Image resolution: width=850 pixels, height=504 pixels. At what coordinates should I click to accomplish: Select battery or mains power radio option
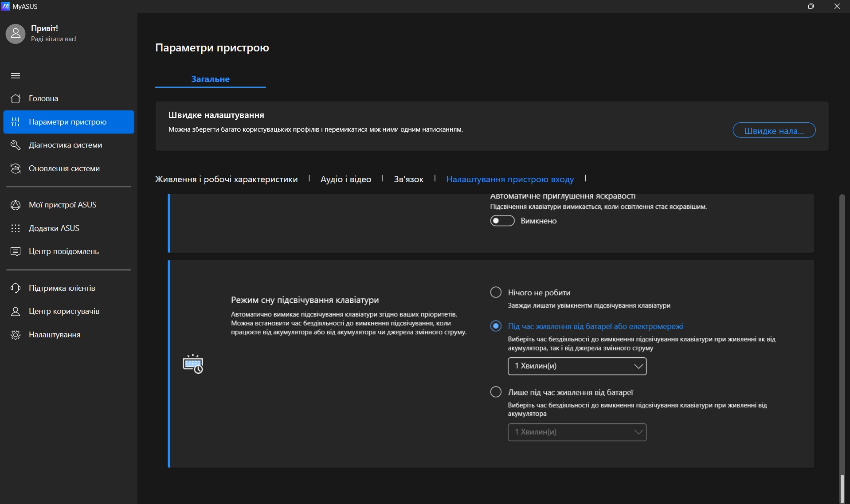point(496,326)
